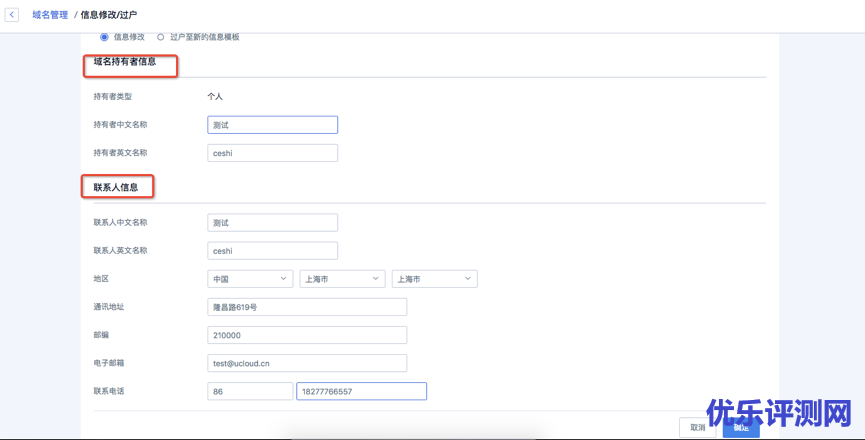Expand the city dropdown at row end
Image resolution: width=865 pixels, height=440 pixels.
pos(434,279)
